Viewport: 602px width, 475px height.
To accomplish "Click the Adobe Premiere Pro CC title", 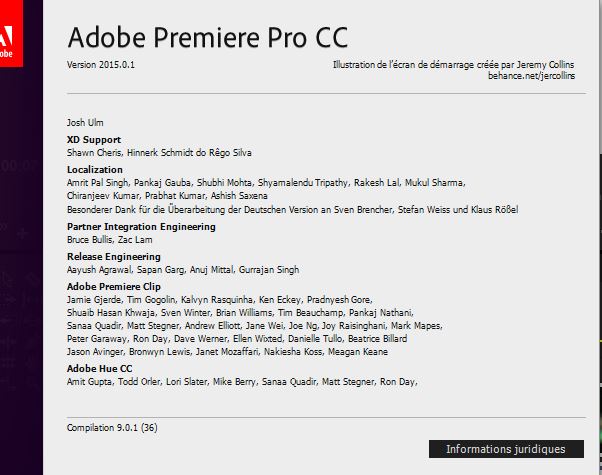I will [208, 38].
